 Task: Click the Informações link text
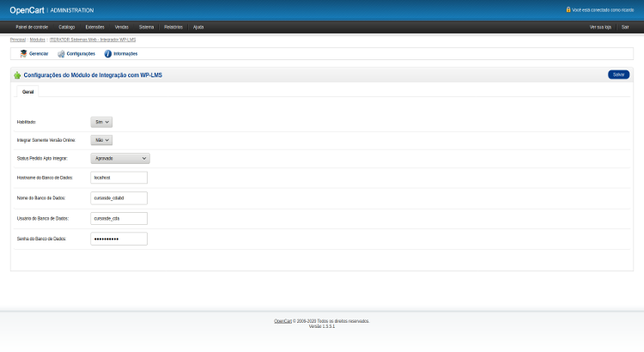pyautogui.click(x=125, y=54)
